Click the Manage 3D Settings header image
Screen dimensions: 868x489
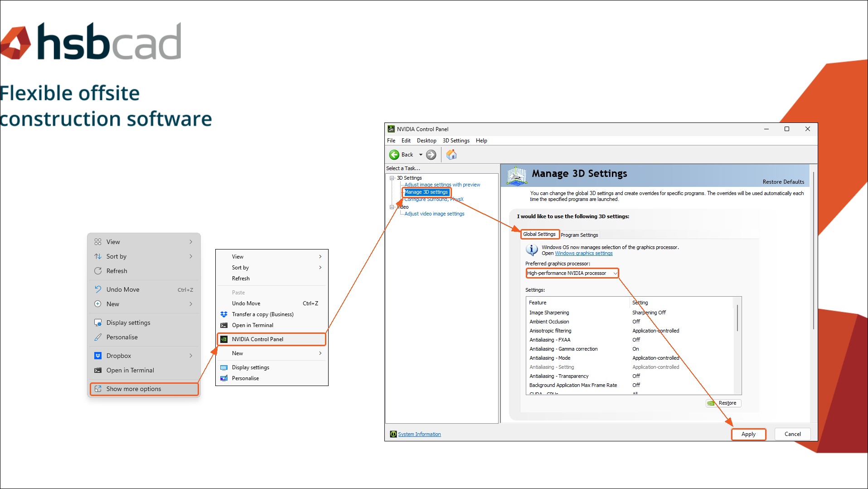(516, 176)
